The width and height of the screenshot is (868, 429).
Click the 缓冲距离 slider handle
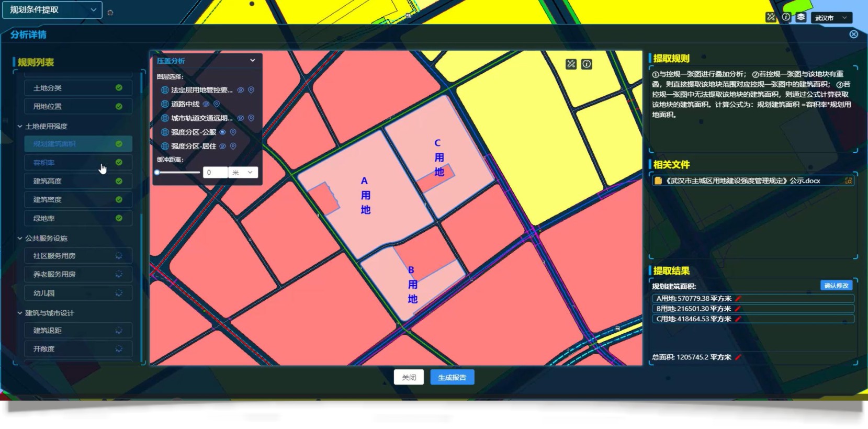pyautogui.click(x=157, y=173)
